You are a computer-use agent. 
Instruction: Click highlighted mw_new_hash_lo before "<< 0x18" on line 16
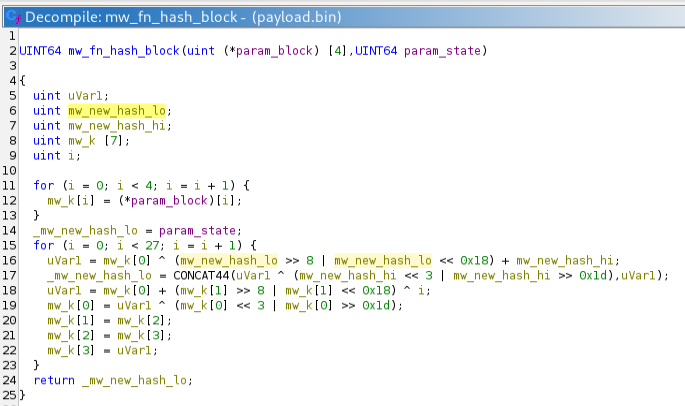pyautogui.click(x=383, y=260)
